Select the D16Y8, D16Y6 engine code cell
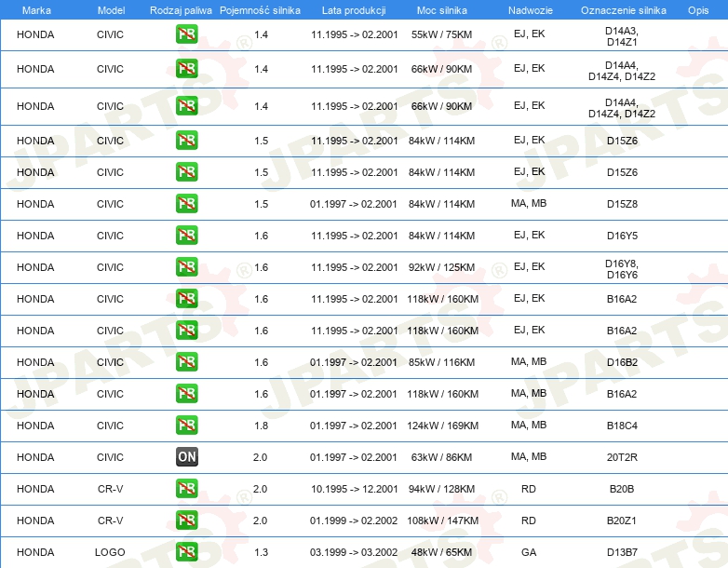 click(x=622, y=269)
